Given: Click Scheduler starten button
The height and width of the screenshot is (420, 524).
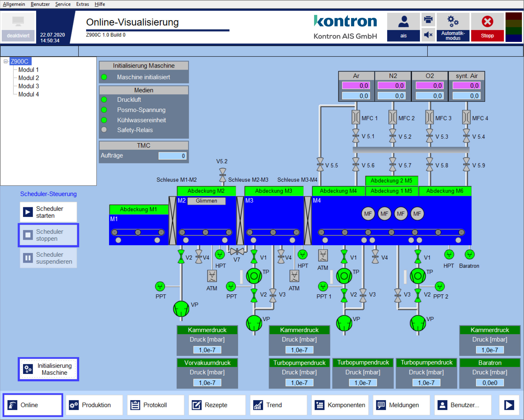Looking at the screenshot, I should tap(48, 212).
